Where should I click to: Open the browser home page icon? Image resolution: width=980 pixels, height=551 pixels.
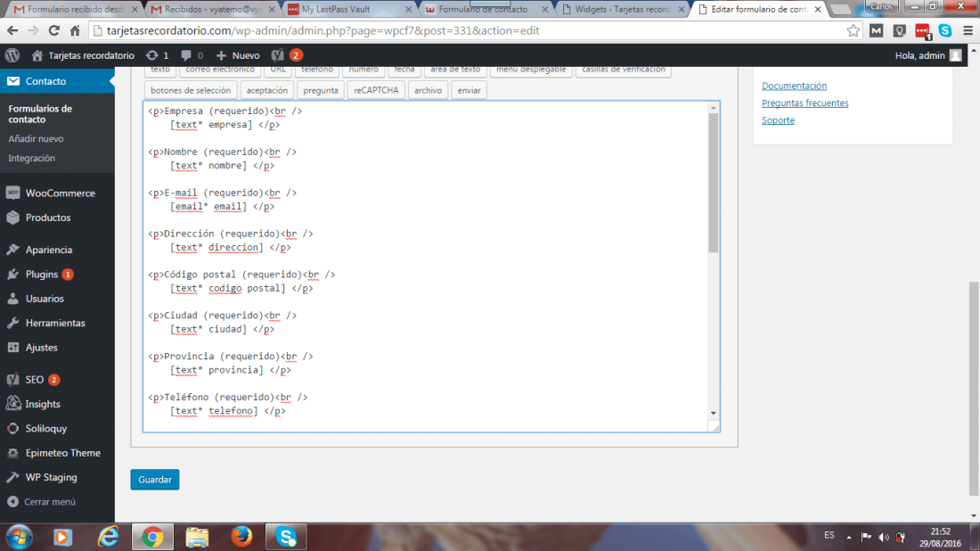75,30
